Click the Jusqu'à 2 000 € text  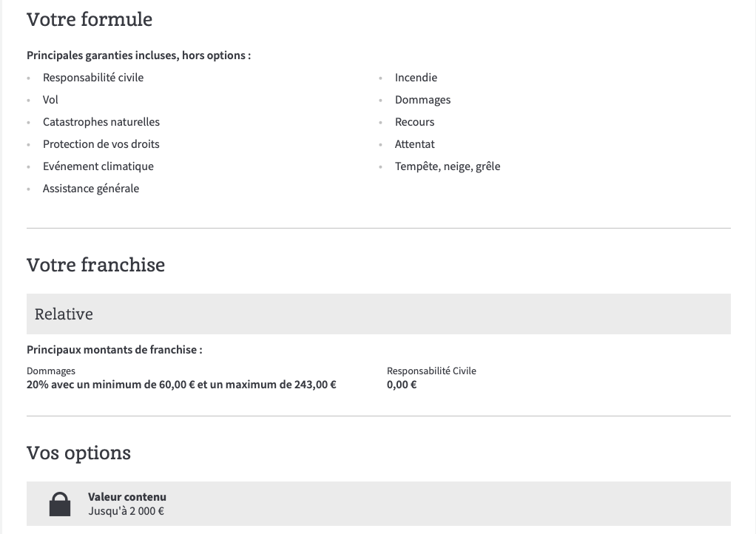click(x=126, y=511)
